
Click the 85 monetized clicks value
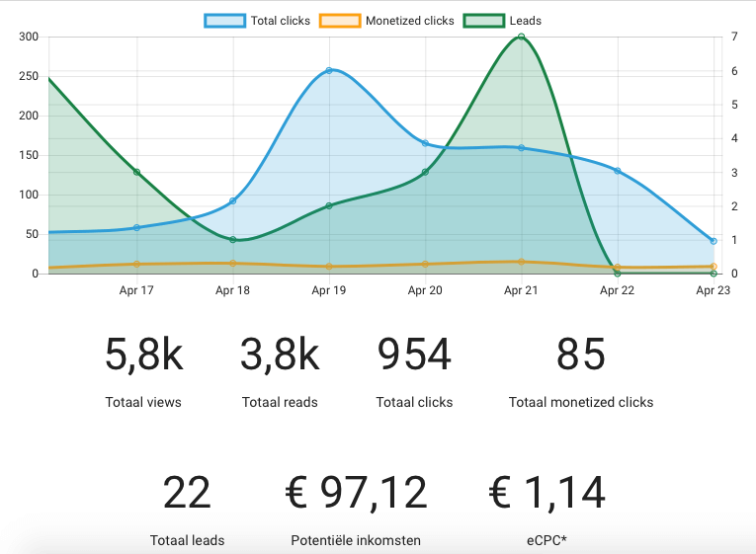[x=580, y=355]
